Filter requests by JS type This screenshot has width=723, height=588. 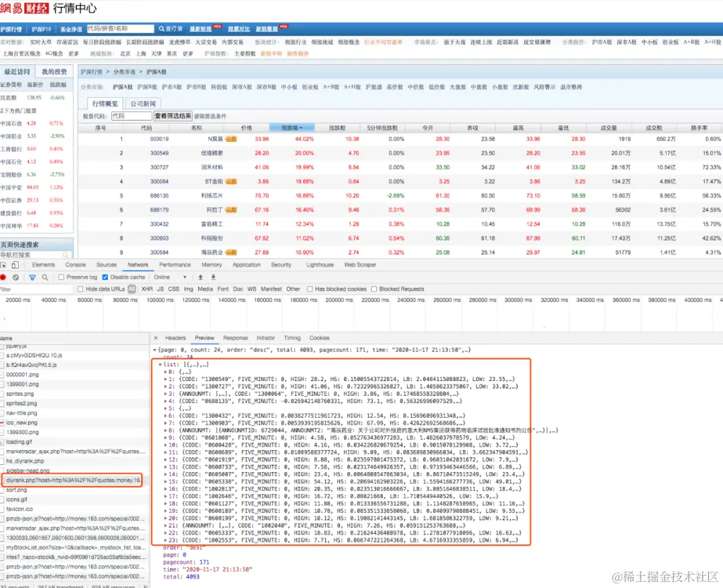[161, 289]
